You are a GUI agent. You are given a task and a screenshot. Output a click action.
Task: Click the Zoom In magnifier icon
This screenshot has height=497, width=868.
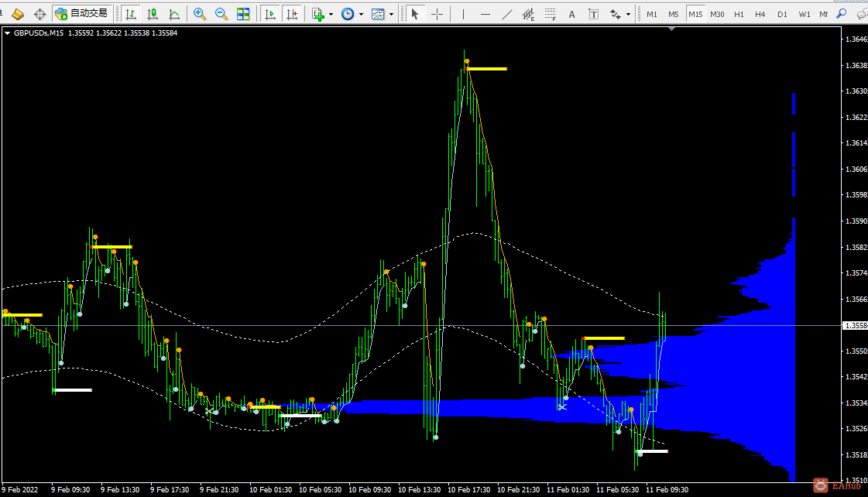click(x=200, y=14)
